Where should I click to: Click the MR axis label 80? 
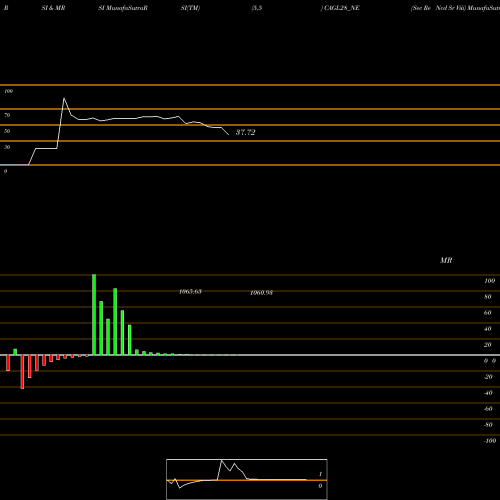pyautogui.click(x=488, y=297)
